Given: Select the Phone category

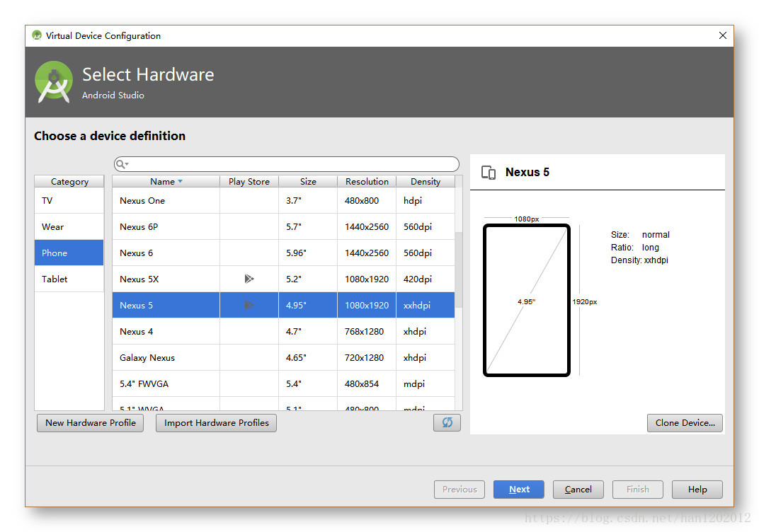Looking at the screenshot, I should pyautogui.click(x=69, y=253).
